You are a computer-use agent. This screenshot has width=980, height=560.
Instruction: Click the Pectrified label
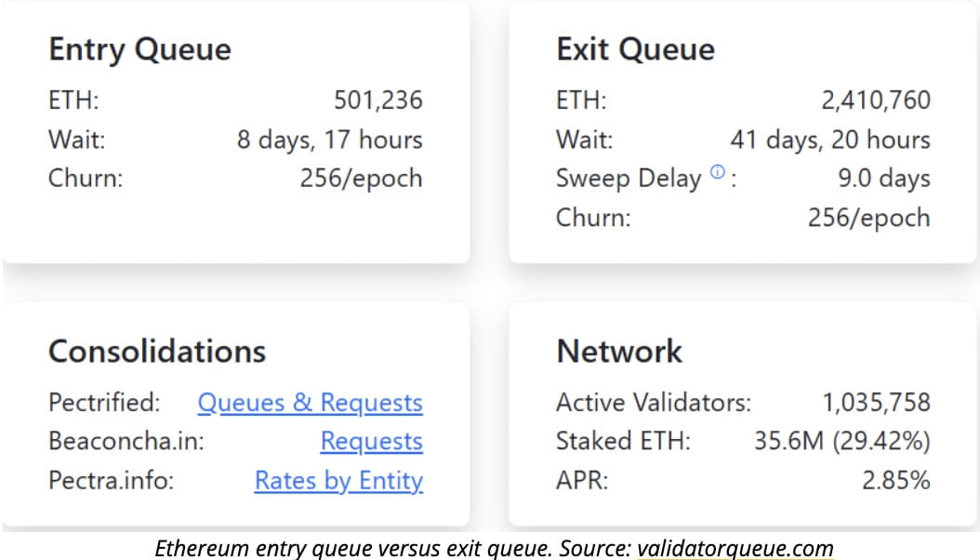point(104,403)
